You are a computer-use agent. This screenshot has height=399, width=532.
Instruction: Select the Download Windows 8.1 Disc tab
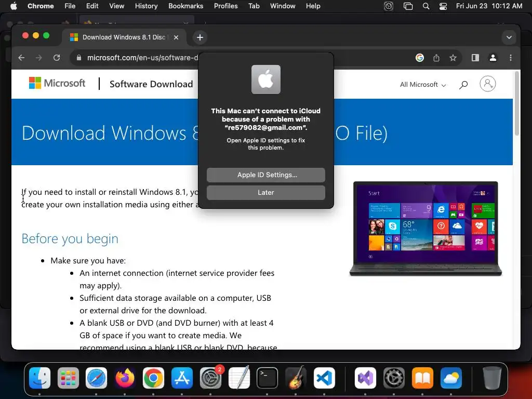[124, 37]
